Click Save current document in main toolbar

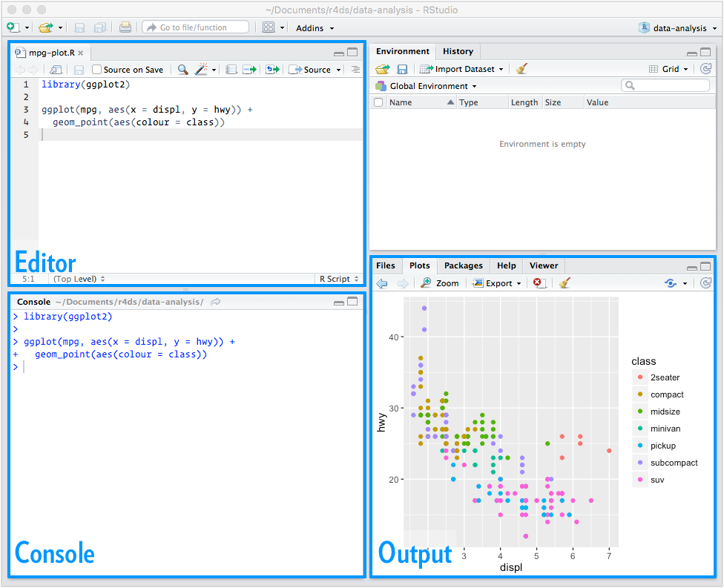click(x=79, y=27)
